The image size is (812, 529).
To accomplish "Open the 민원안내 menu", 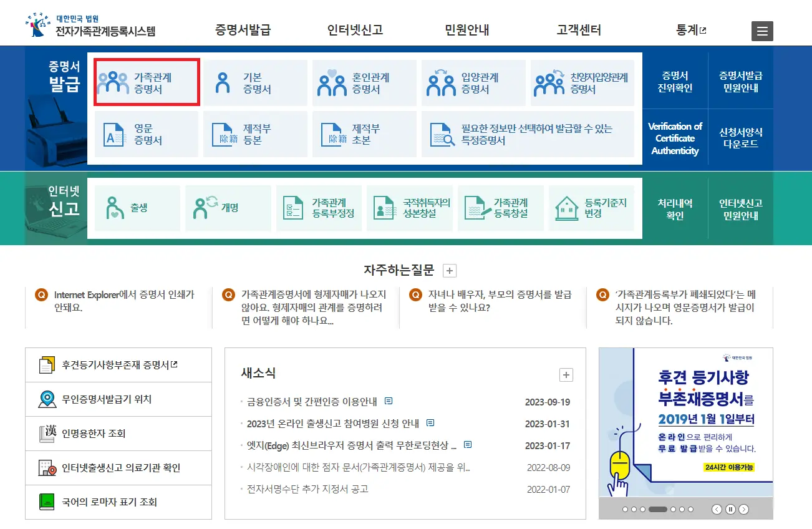I will point(466,28).
